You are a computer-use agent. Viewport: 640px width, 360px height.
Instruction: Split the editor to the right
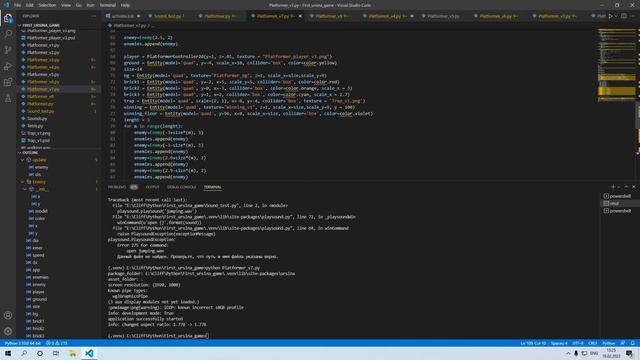click(x=624, y=16)
